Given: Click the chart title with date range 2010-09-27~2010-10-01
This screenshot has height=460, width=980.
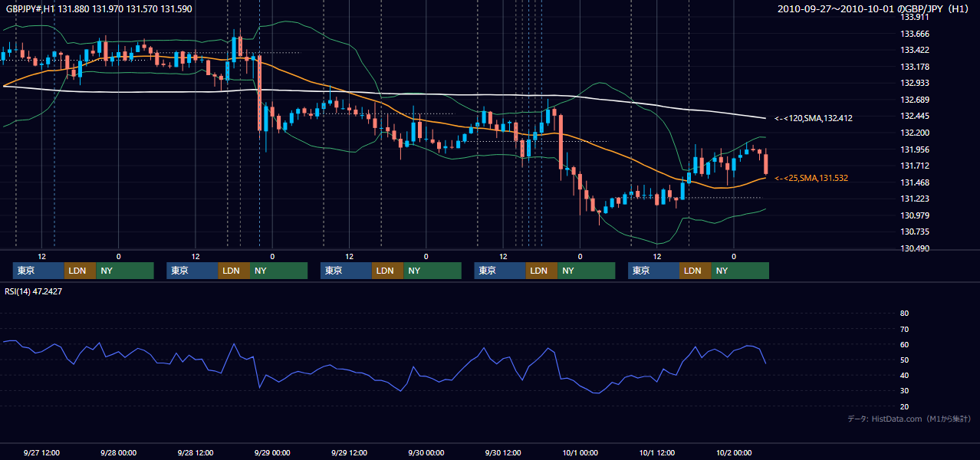Looking at the screenshot, I should [x=873, y=9].
